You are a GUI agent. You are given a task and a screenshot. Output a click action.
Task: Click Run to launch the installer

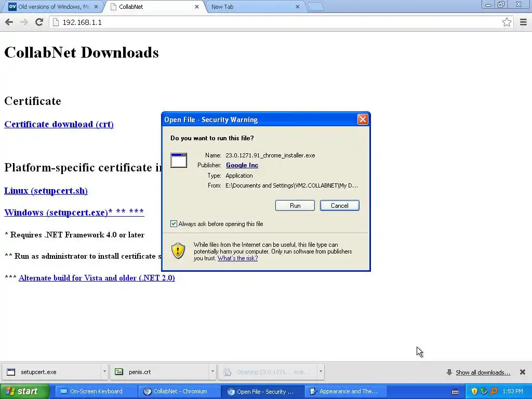pos(295,206)
